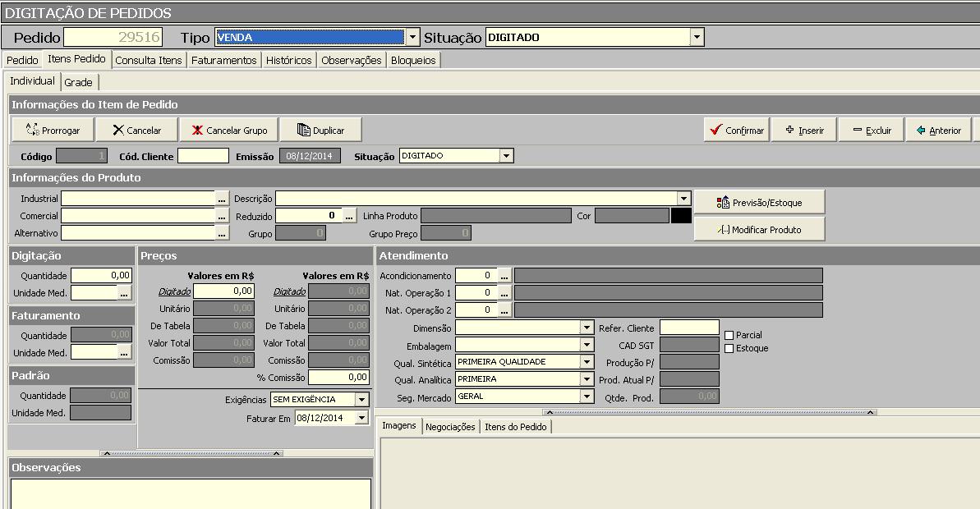
Task: Click the Prorrogar button icon
Action: tap(33, 130)
